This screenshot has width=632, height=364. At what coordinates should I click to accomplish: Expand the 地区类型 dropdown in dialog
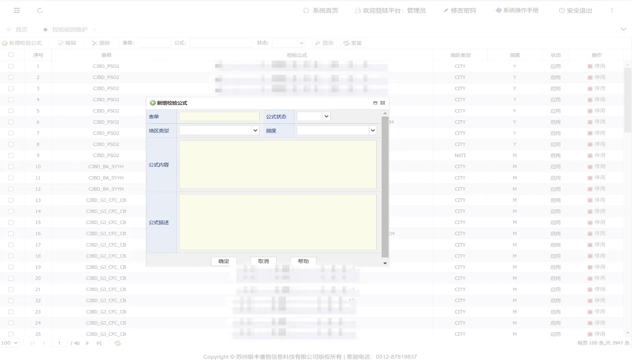click(x=255, y=131)
